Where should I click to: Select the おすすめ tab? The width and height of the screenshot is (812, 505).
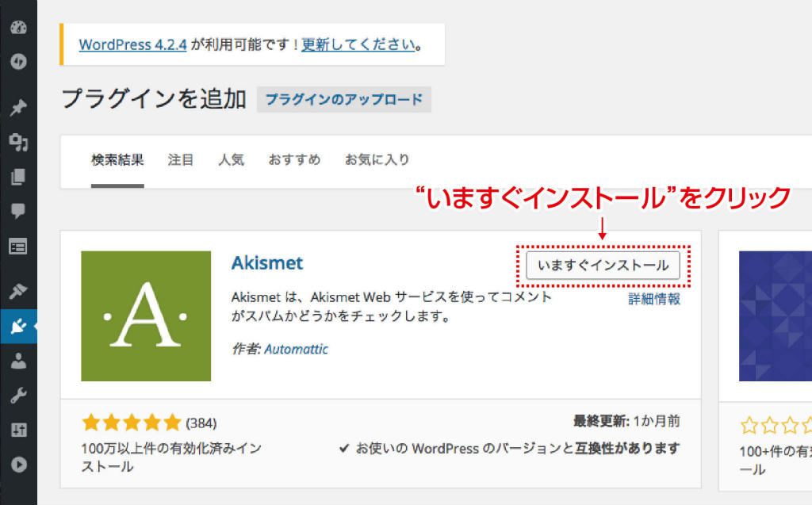pos(294,159)
